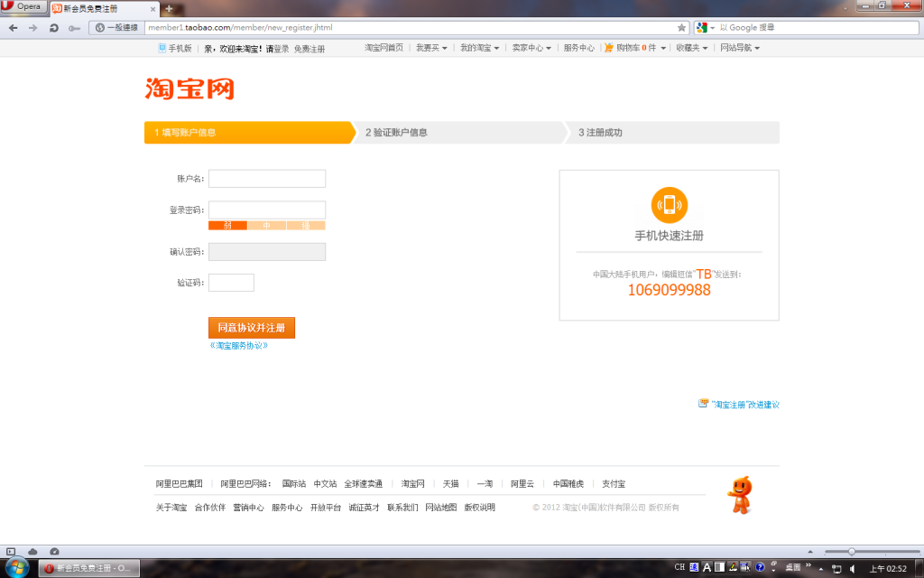Click the 同意协议并注册 button
924x578 pixels.
tap(252, 328)
